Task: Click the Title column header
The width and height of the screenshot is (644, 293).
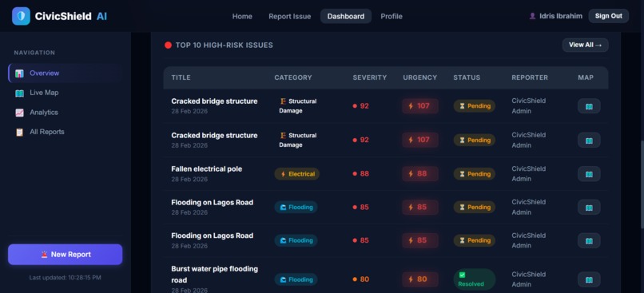Action: tap(181, 77)
